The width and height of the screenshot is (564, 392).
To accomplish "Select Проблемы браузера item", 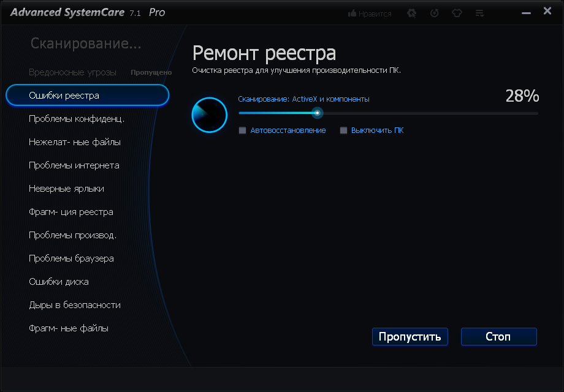I will 71,258.
